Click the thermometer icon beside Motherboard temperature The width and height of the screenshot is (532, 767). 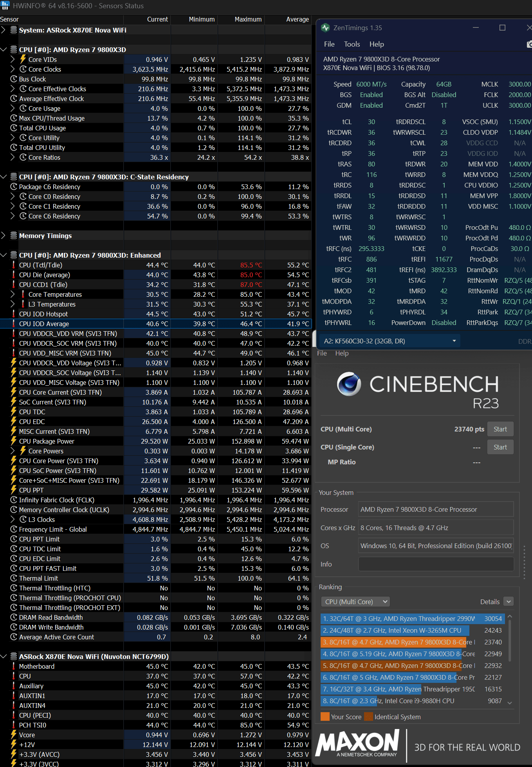tap(14, 666)
